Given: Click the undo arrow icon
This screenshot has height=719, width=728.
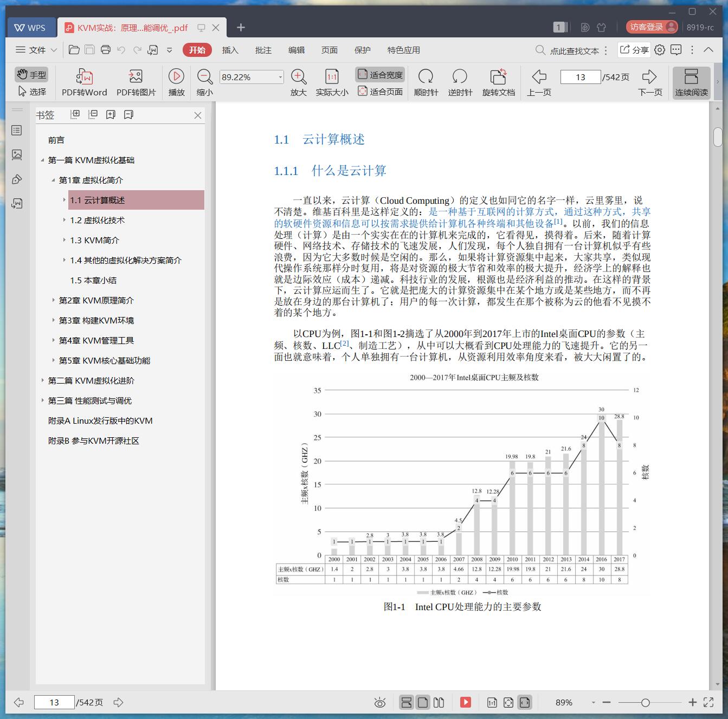Looking at the screenshot, I should click(121, 50).
